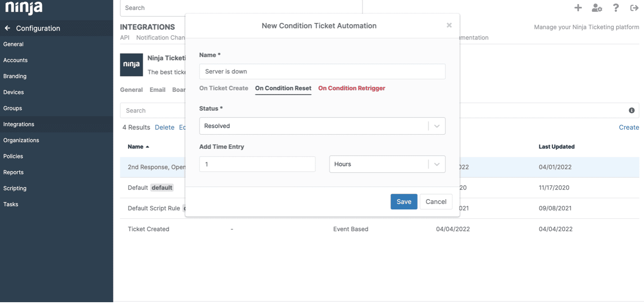The image size is (644, 304).
Task: Switch to the On Ticket Create tab
Action: [x=223, y=88]
